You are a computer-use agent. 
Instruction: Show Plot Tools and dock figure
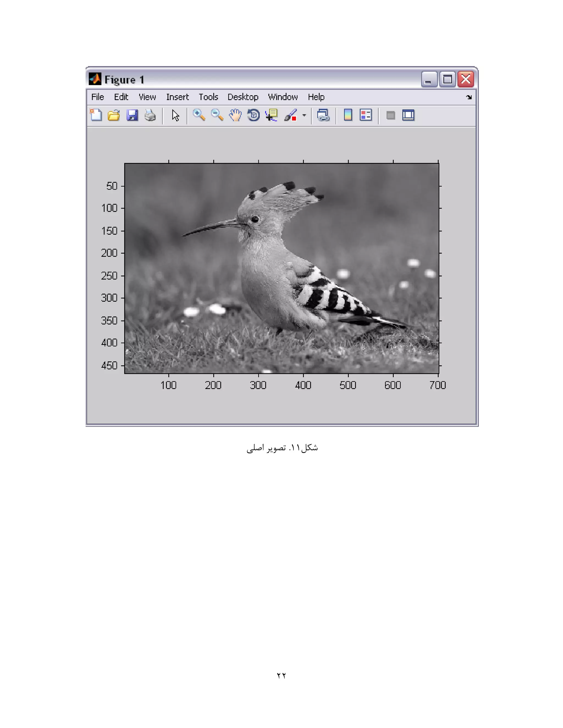(408, 115)
